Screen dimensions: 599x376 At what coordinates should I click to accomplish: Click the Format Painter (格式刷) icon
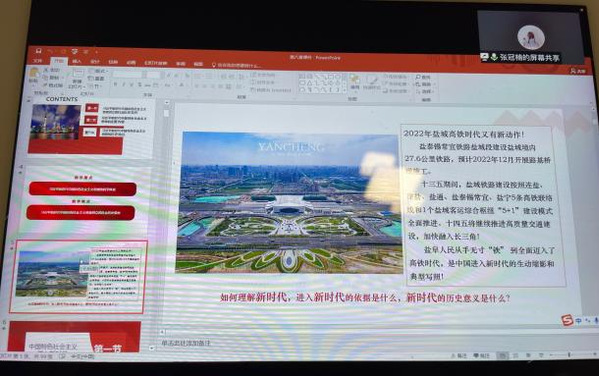click(x=53, y=85)
